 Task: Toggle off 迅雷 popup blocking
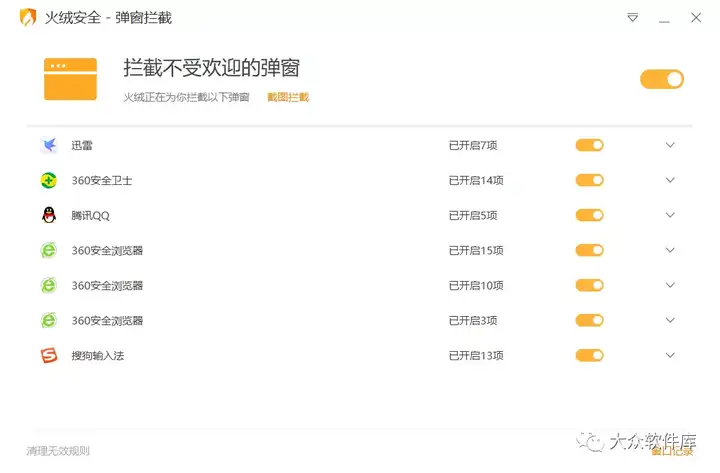point(590,145)
